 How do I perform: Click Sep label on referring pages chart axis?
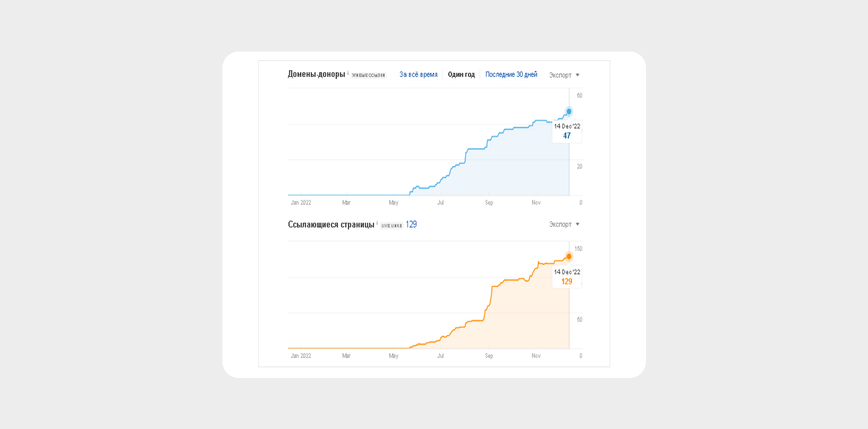click(x=489, y=356)
